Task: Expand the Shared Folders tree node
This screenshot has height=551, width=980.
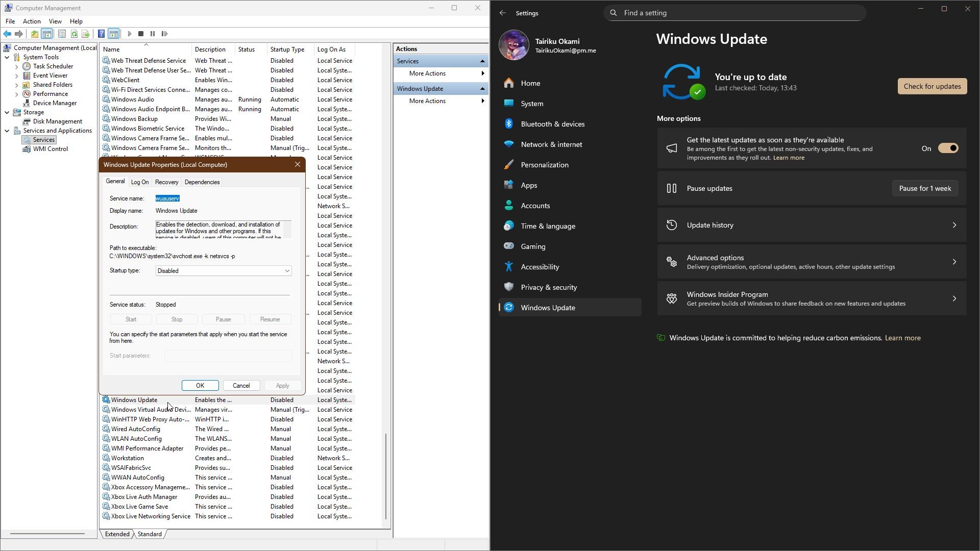Action: point(17,85)
